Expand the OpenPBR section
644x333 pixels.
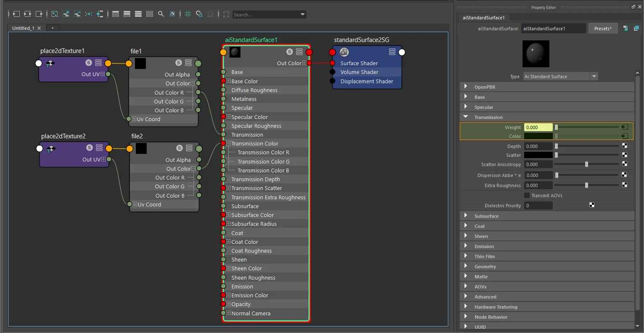click(x=547, y=87)
